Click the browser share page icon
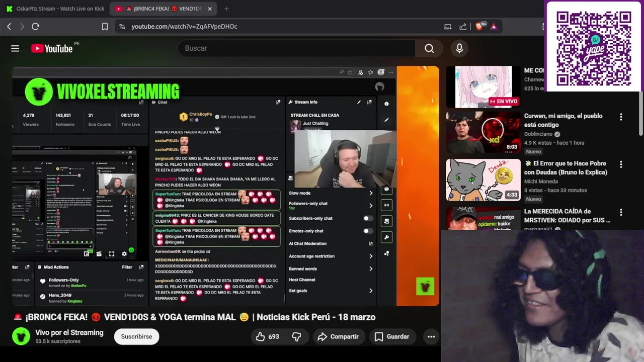The width and height of the screenshot is (644, 362). coord(463,27)
